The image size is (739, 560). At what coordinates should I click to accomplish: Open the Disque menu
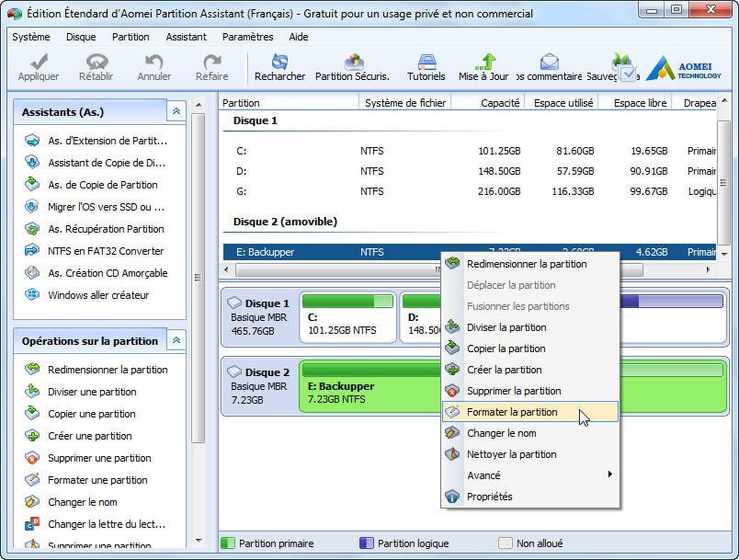click(x=81, y=37)
